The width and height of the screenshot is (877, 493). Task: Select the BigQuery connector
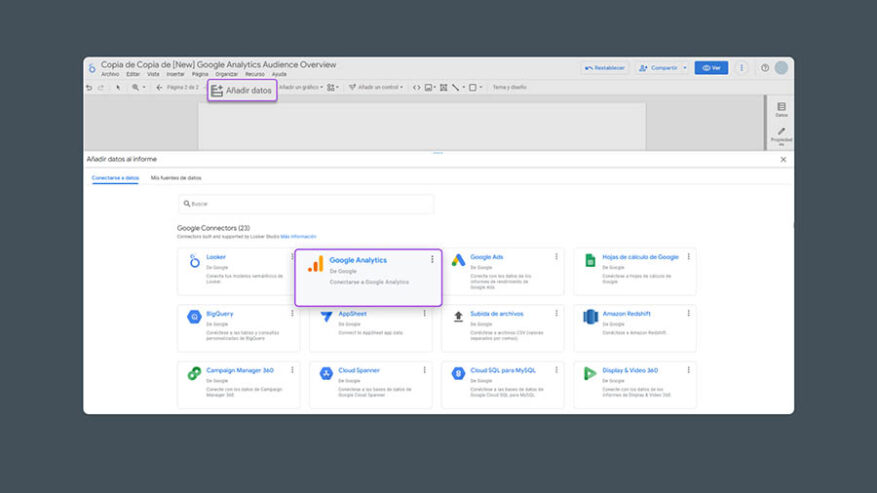click(x=238, y=328)
